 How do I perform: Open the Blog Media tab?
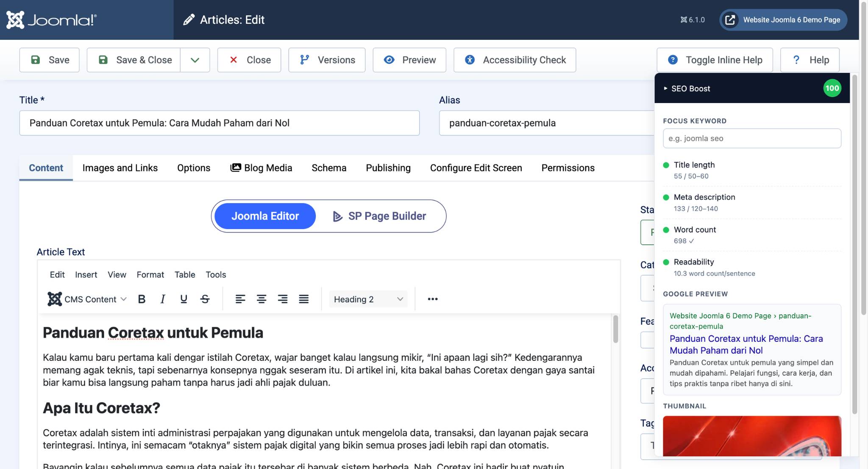261,168
